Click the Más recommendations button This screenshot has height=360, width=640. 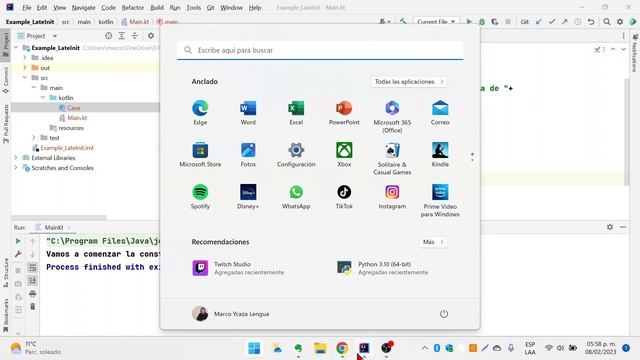coord(433,242)
